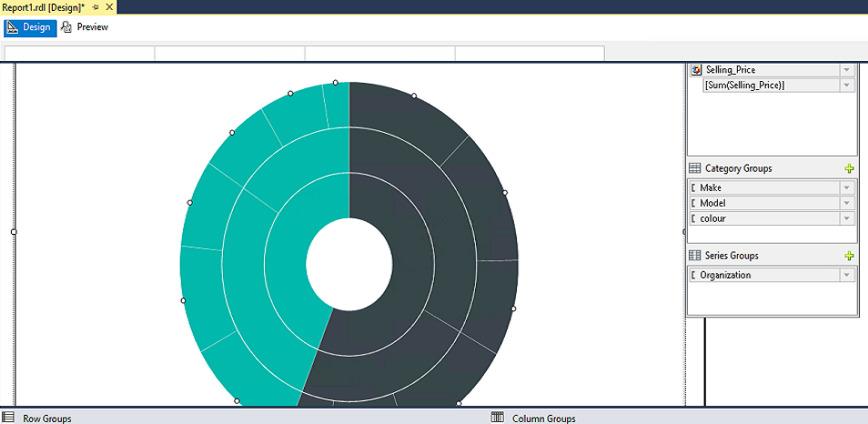Open the Selling_Price series dropdown
The height and width of the screenshot is (424, 868).
pyautogui.click(x=846, y=70)
